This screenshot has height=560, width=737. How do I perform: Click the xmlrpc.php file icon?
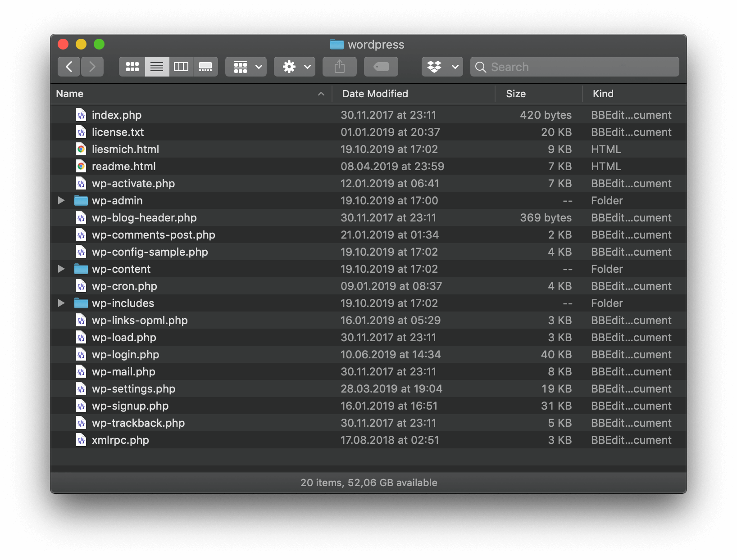[x=81, y=440]
